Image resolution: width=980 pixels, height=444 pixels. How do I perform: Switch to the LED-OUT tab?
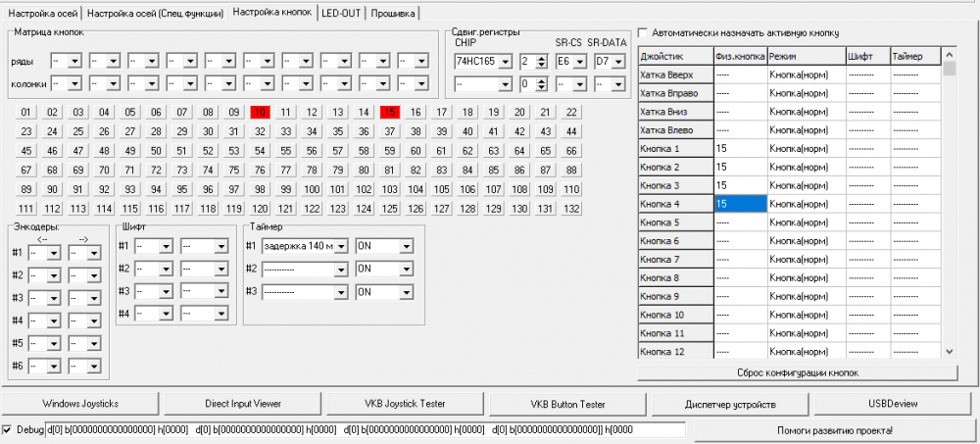339,13
